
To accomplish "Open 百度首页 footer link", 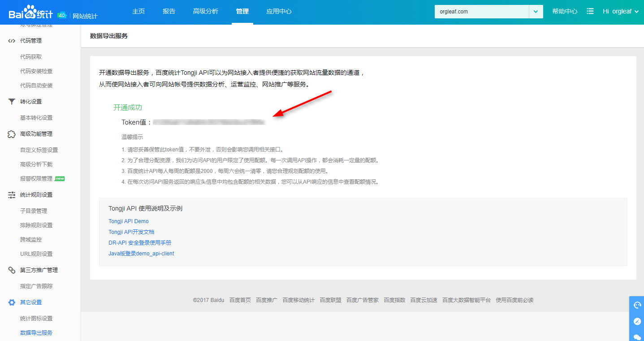I will tap(240, 300).
